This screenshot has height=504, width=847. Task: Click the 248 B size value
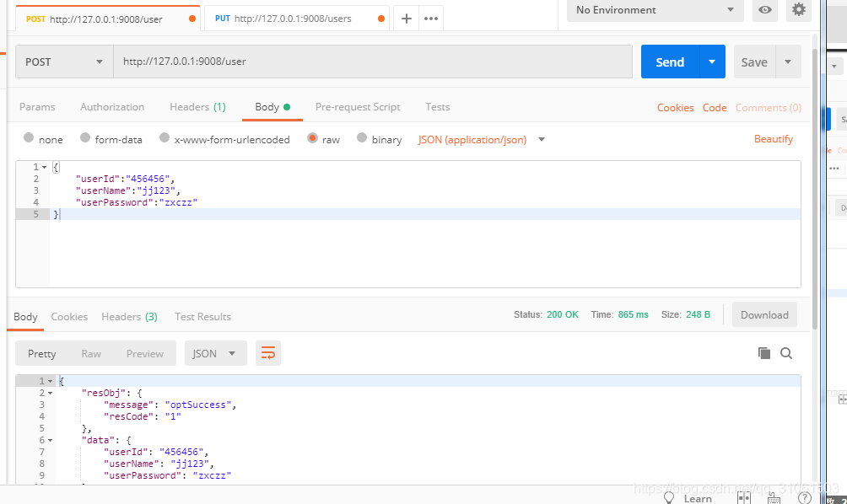point(698,314)
